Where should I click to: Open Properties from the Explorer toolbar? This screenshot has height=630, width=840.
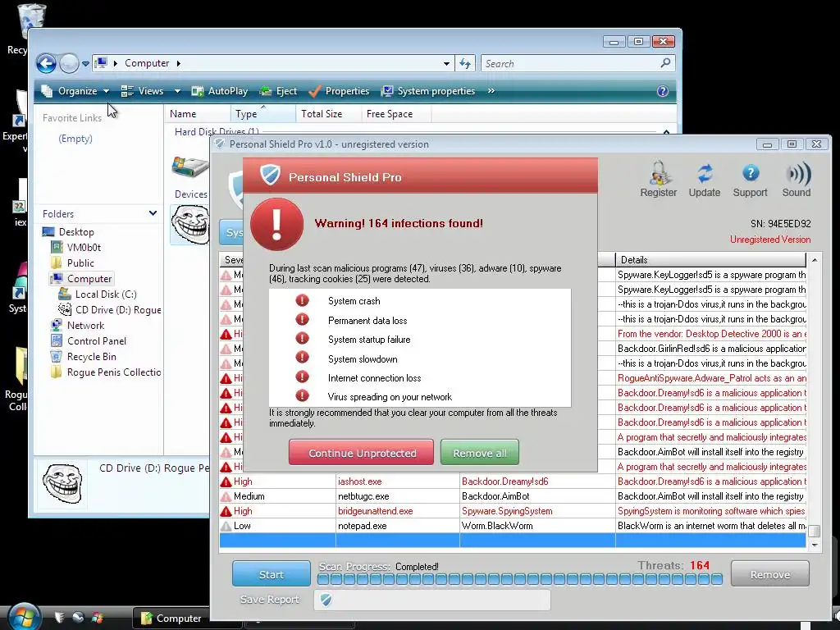pos(339,91)
